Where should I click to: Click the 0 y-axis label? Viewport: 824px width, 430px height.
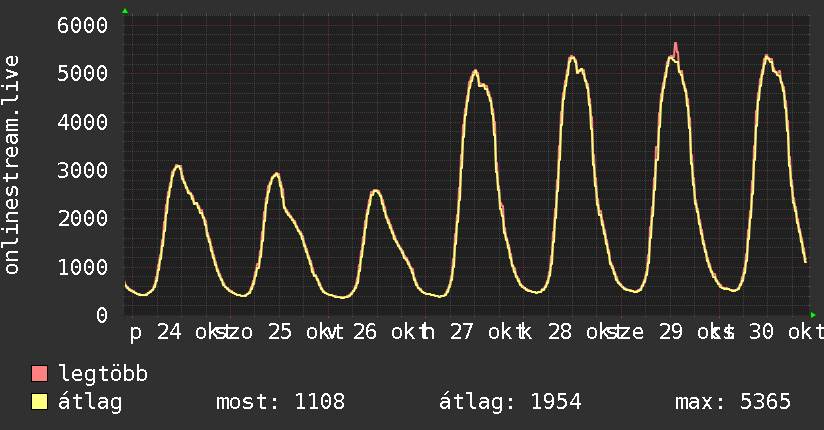coord(102,315)
